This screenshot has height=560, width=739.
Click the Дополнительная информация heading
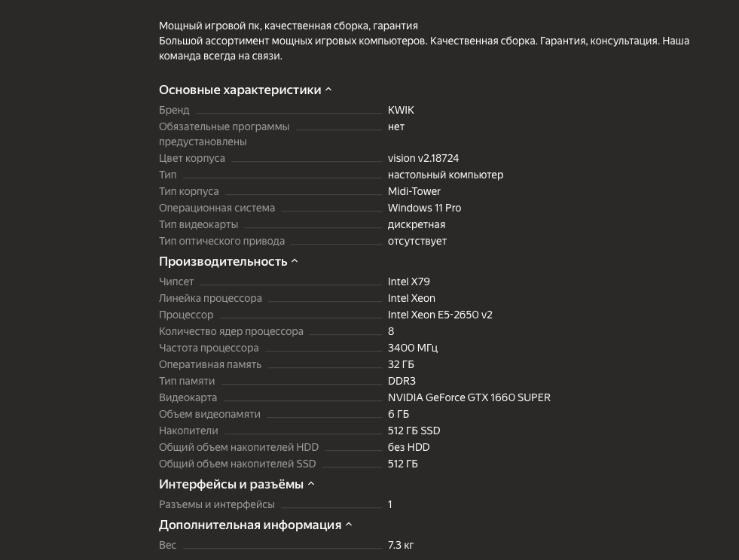[x=250, y=525]
